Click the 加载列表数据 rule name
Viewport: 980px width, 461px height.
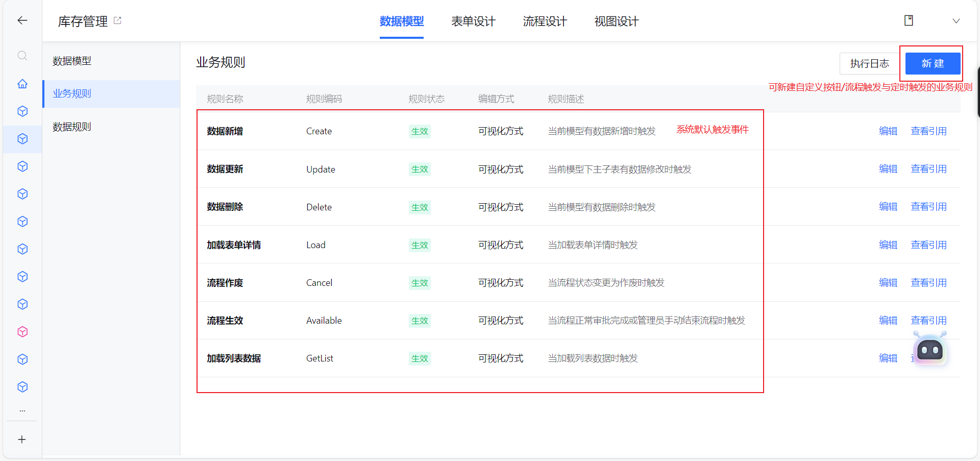tap(234, 358)
